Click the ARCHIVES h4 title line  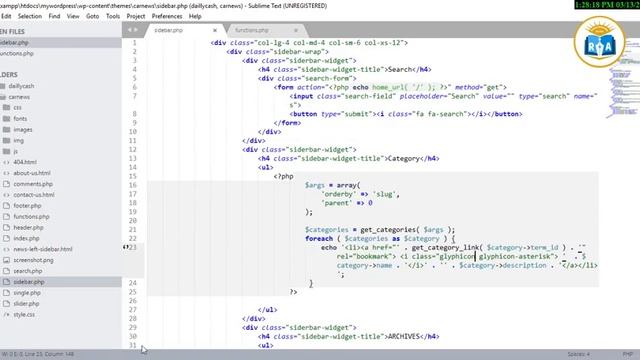tap(349, 337)
